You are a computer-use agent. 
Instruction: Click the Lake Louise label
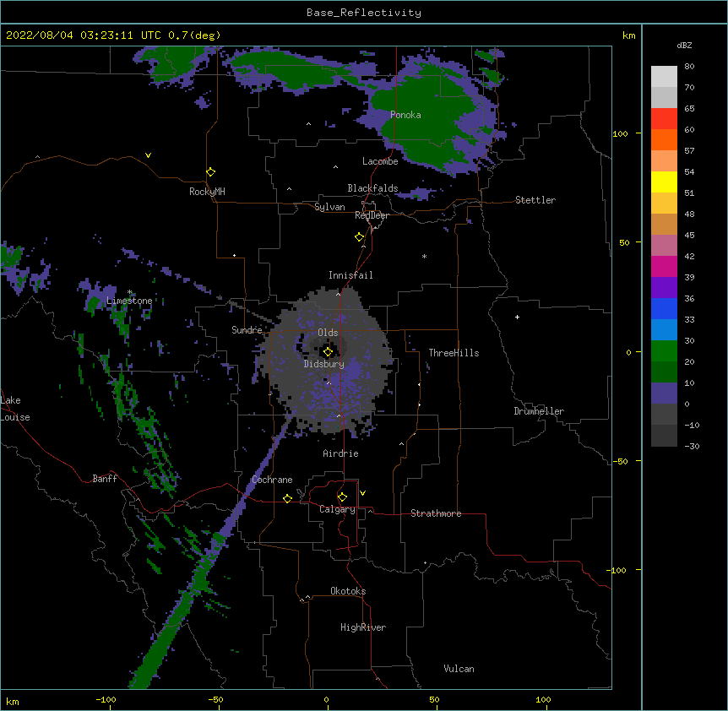[15, 409]
